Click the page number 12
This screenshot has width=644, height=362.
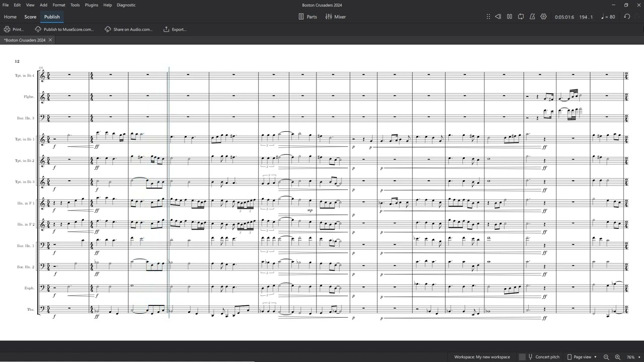tap(17, 61)
